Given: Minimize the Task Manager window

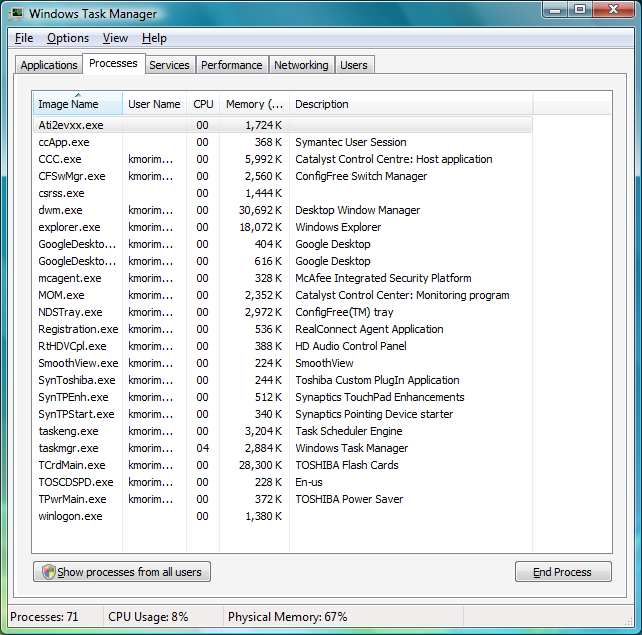Looking at the screenshot, I should pos(555,9).
